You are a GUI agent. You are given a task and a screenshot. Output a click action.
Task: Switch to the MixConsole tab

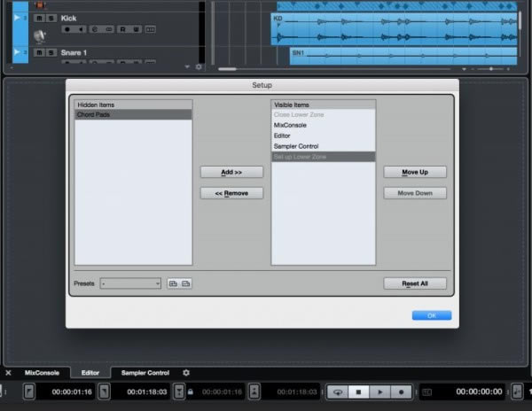[x=41, y=373]
